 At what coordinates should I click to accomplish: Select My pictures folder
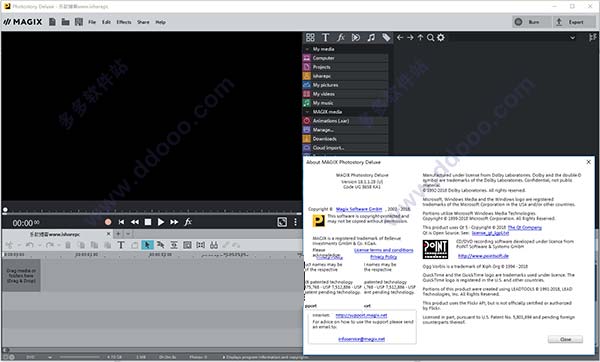(x=346, y=85)
